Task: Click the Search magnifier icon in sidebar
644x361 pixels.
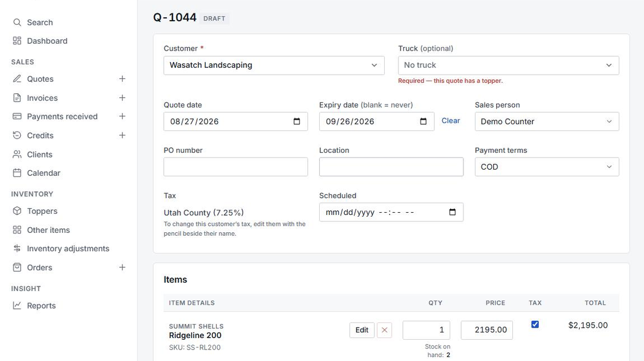Action: (x=17, y=22)
